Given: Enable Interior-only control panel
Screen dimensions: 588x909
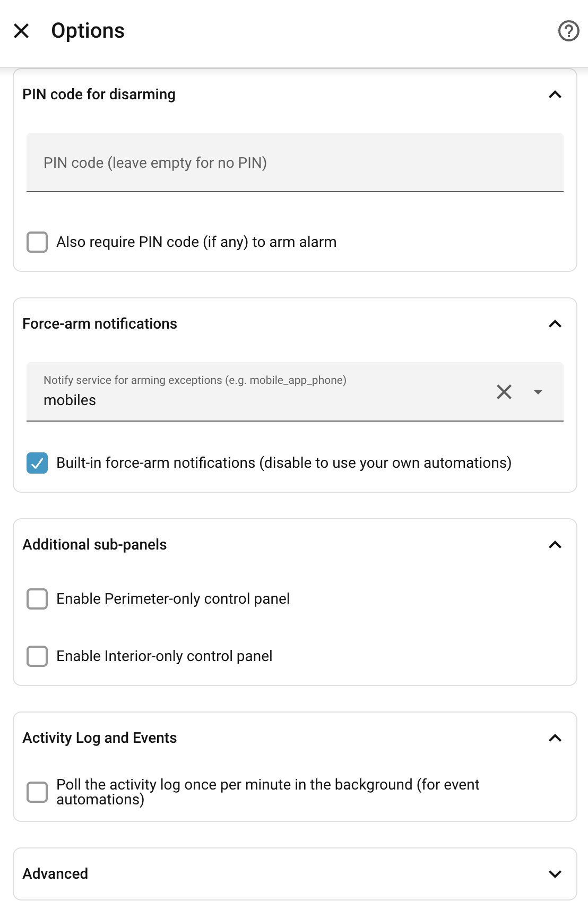Looking at the screenshot, I should click(x=37, y=656).
